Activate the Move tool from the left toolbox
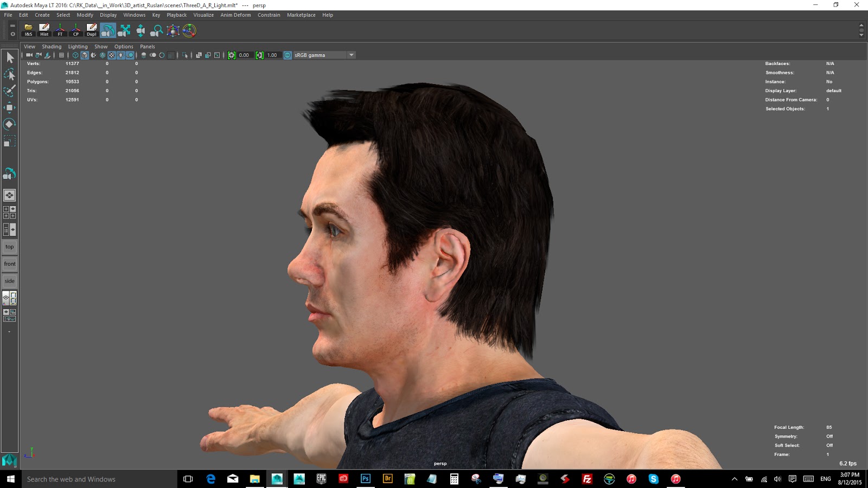 (x=9, y=107)
